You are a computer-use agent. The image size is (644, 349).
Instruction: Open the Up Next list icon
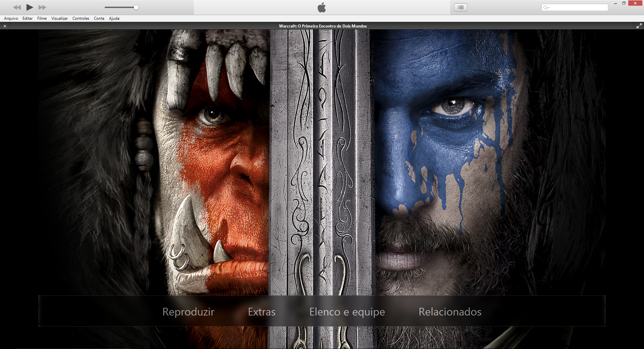pyautogui.click(x=461, y=7)
